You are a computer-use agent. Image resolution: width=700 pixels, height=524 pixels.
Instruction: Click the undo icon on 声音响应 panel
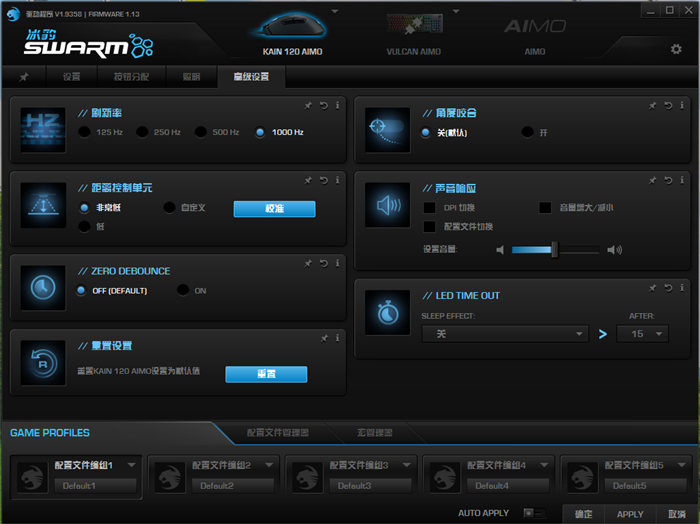tap(667, 180)
